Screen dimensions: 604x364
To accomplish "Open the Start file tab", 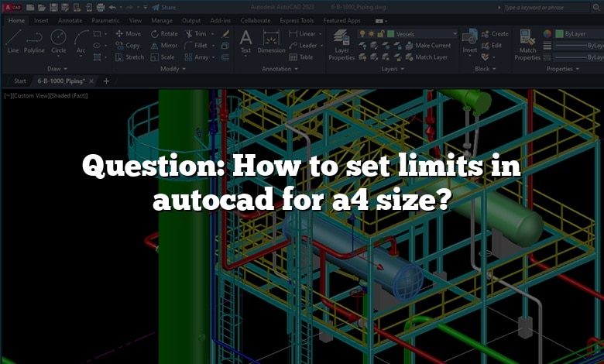I will click(20, 81).
